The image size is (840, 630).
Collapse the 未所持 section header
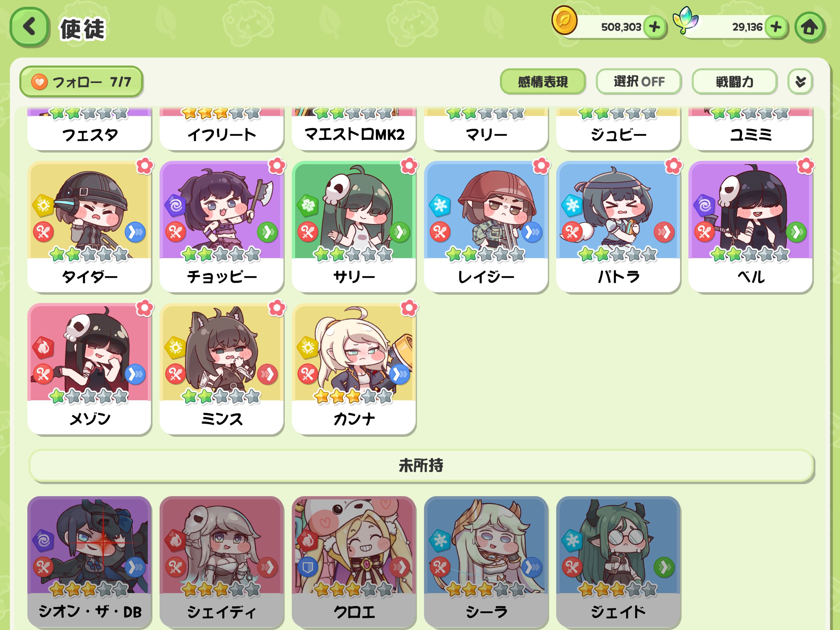point(421,465)
